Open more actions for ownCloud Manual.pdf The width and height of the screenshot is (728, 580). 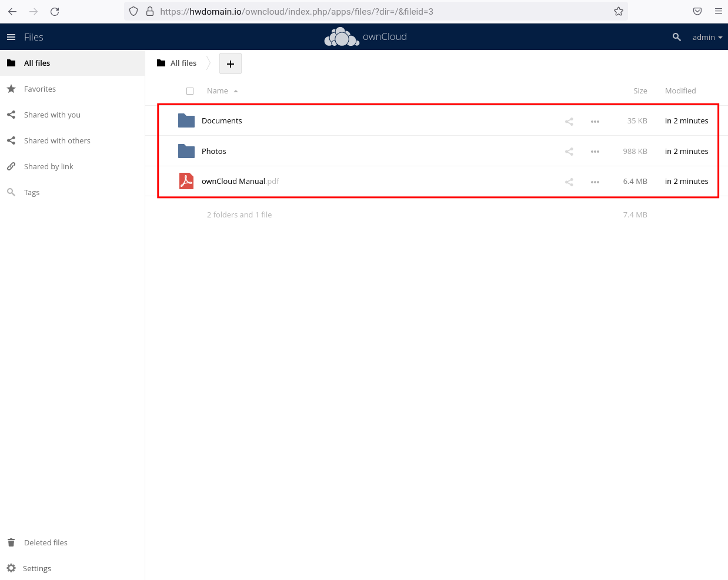(595, 182)
